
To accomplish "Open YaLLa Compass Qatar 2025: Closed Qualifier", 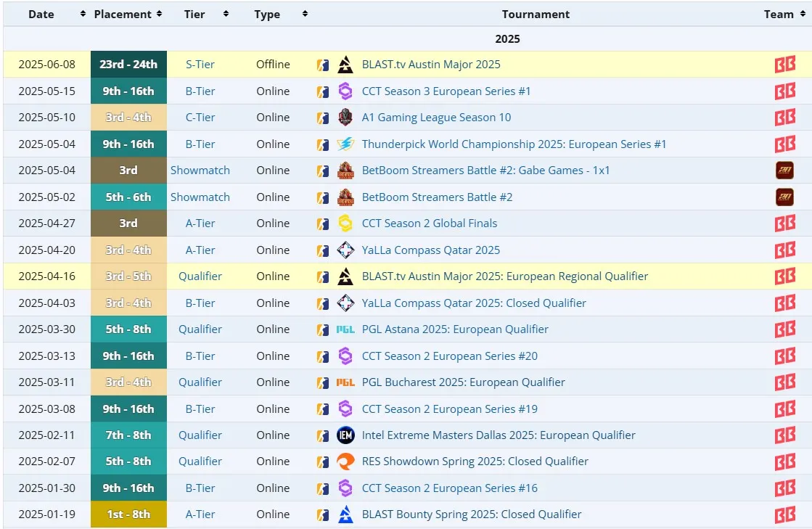I will (x=474, y=303).
